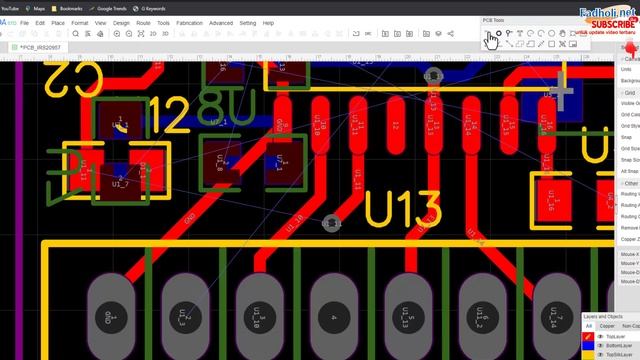Image resolution: width=640 pixels, height=360 pixels.
Task: Select the Group/Ungroup tool in PCB Tools
Action: [562, 44]
